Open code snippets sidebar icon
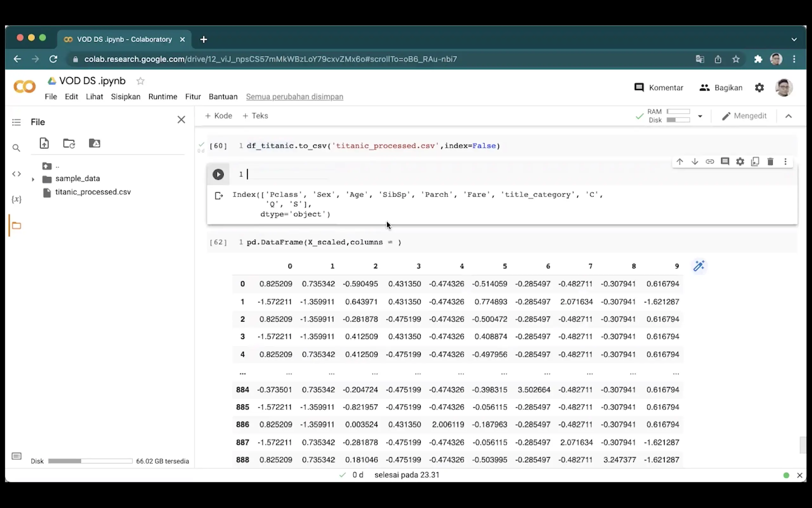The height and width of the screenshot is (508, 812). point(16,174)
